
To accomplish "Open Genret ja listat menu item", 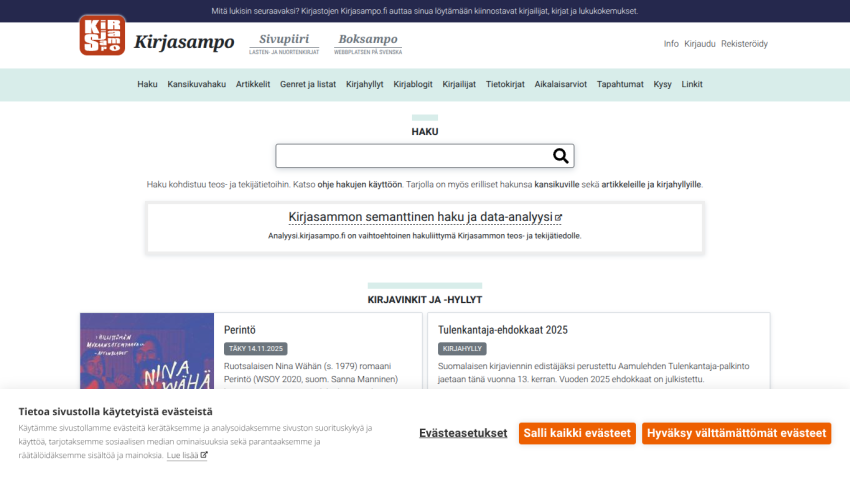I will pyautogui.click(x=308, y=84).
